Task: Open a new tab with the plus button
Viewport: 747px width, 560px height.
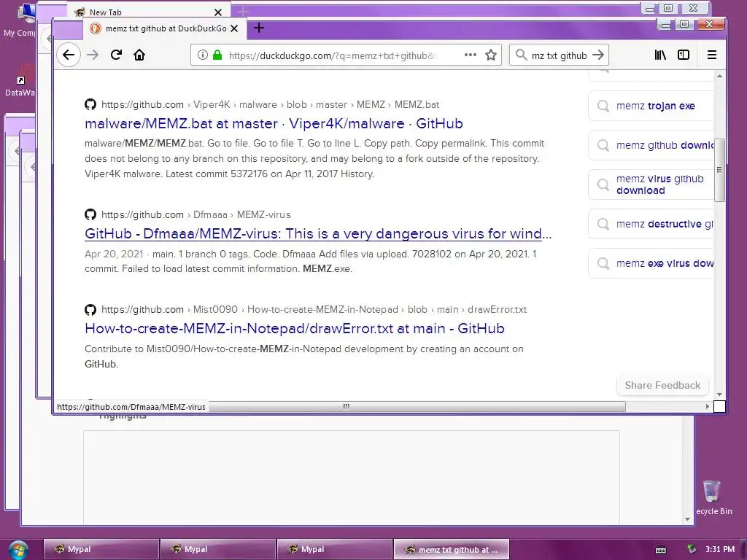Action: coord(259,28)
